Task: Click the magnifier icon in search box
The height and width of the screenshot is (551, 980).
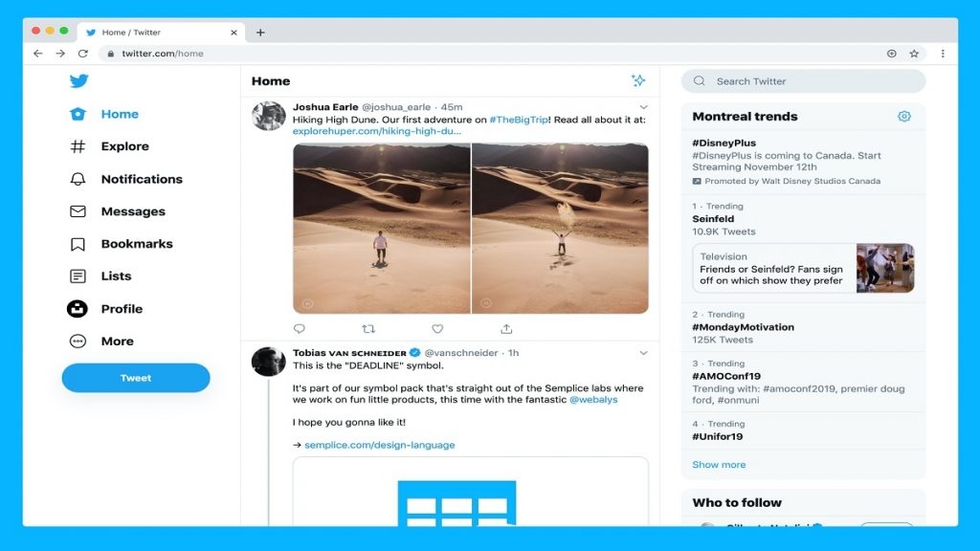Action: pyautogui.click(x=700, y=81)
